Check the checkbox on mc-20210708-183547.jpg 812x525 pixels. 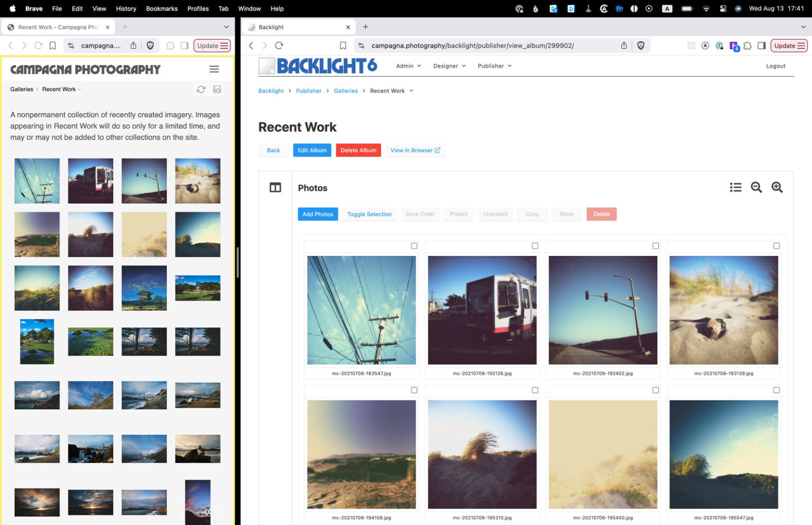click(x=414, y=245)
